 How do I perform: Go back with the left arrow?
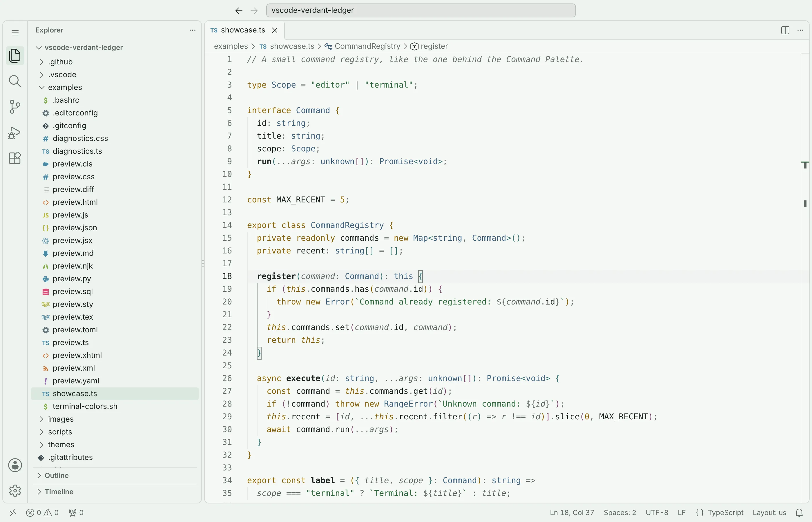pyautogui.click(x=239, y=10)
